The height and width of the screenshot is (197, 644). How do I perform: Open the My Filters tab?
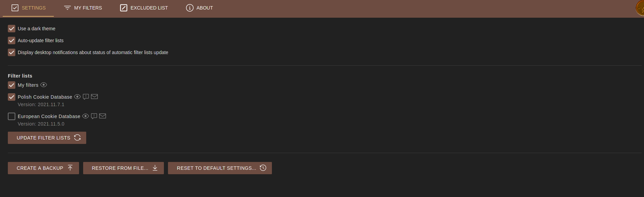(x=83, y=8)
